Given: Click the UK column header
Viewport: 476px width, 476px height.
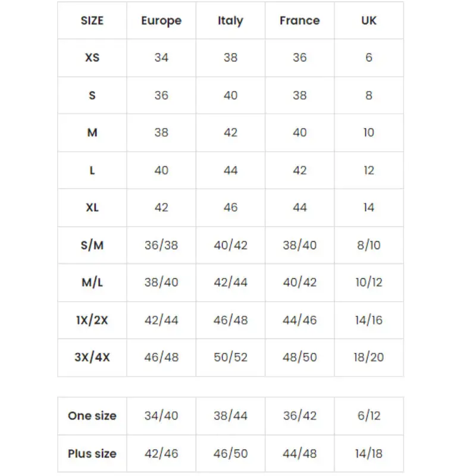Looking at the screenshot, I should (x=369, y=21).
